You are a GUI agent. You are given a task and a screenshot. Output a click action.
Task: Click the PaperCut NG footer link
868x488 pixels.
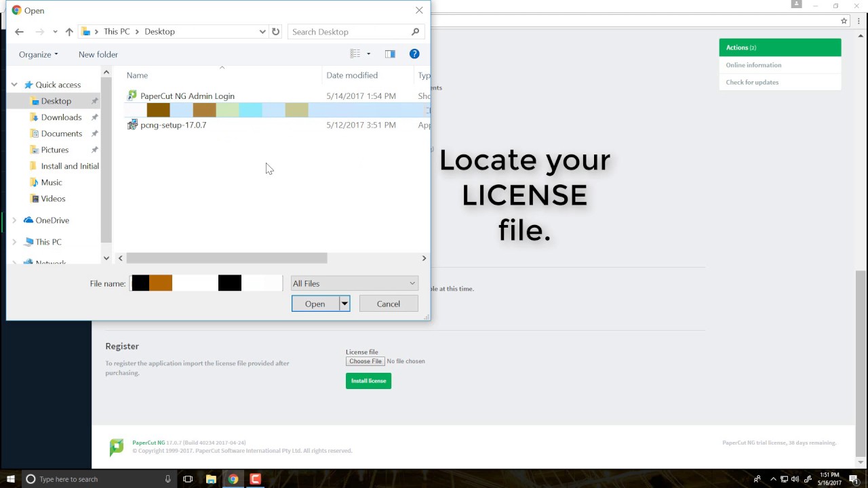(149, 443)
